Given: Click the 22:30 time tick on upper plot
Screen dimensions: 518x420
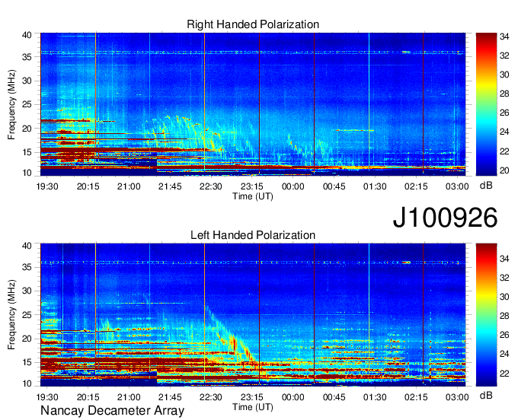Looking at the screenshot, I should coord(211,186).
